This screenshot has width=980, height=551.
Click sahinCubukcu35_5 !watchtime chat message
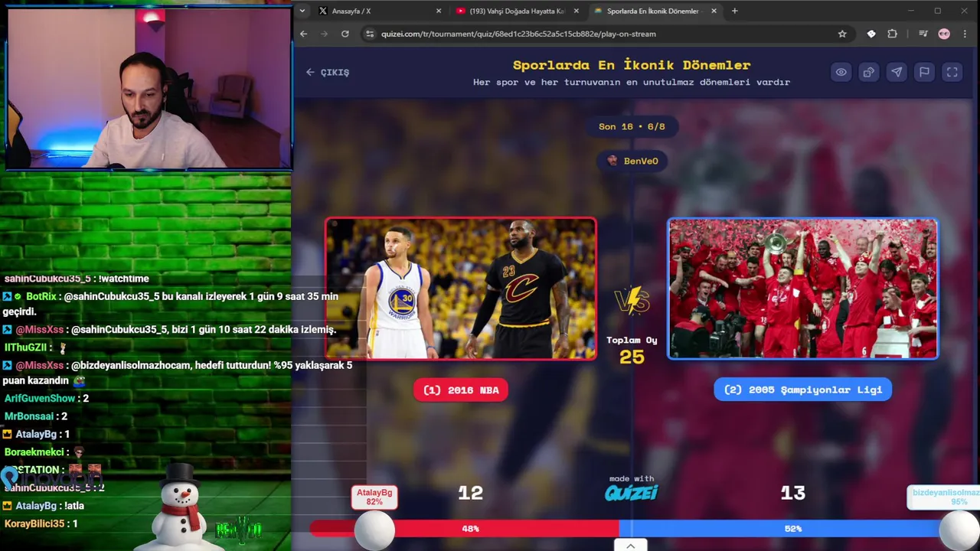pyautogui.click(x=77, y=279)
